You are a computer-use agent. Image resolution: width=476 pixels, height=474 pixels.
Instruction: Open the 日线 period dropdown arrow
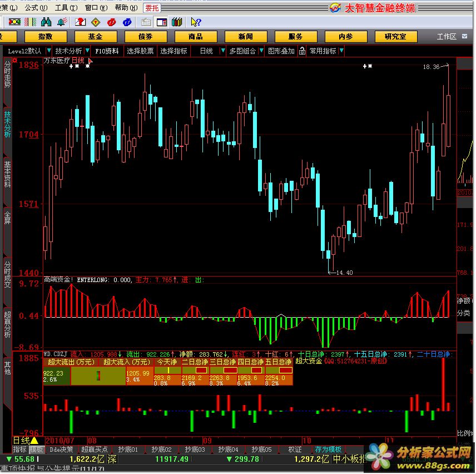pyautogui.click(x=223, y=51)
